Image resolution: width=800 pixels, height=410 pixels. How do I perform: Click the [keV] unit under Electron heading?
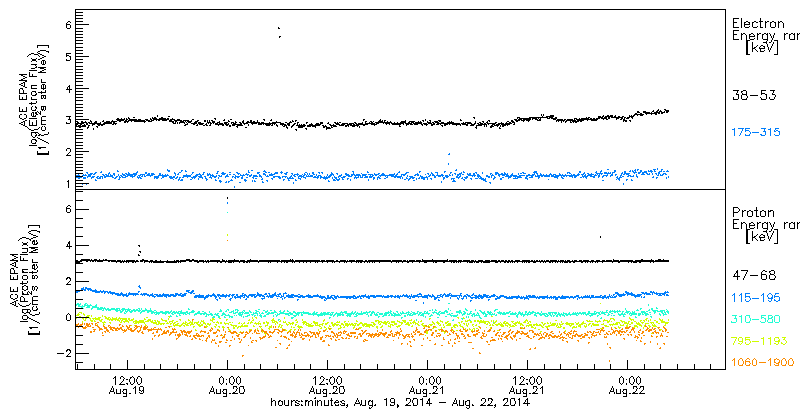click(x=762, y=48)
